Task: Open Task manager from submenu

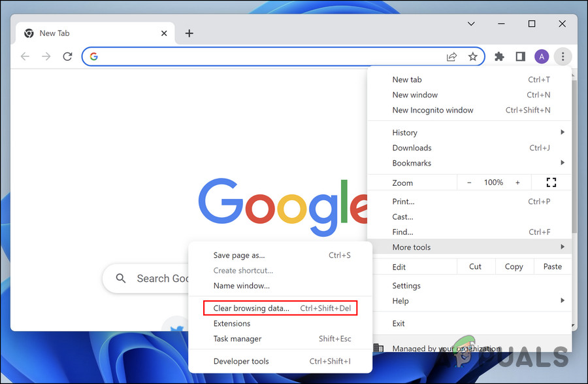Action: 280,339
